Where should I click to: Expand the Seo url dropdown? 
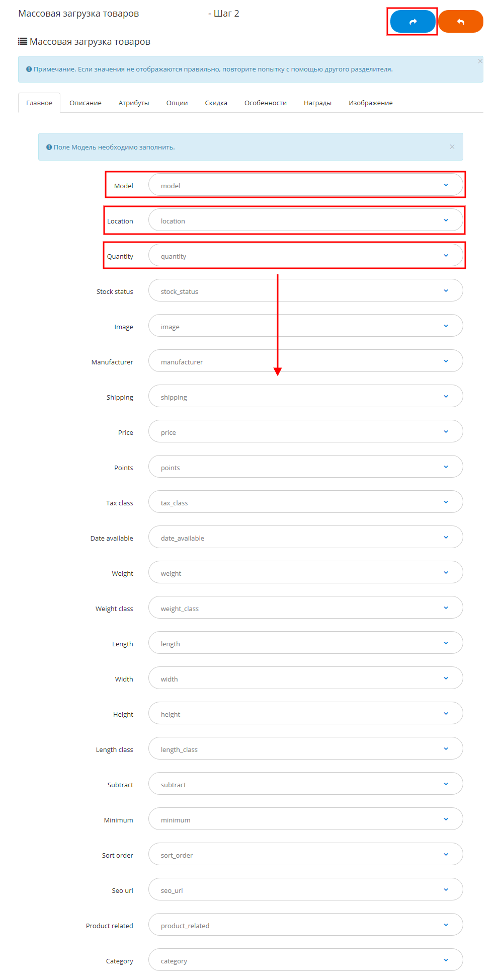pos(305,890)
